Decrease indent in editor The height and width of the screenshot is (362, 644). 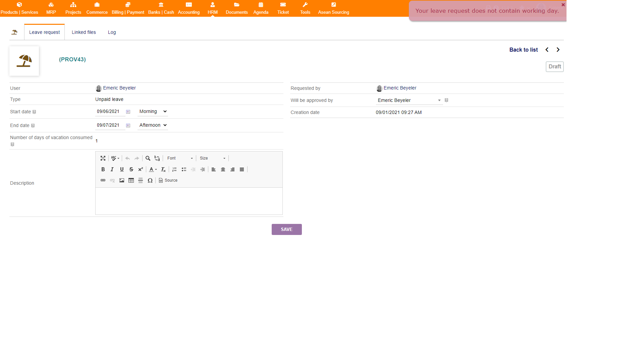tap(193, 170)
